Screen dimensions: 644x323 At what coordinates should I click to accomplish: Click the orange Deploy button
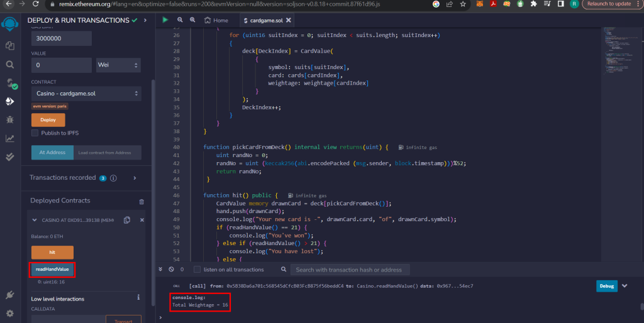(48, 120)
